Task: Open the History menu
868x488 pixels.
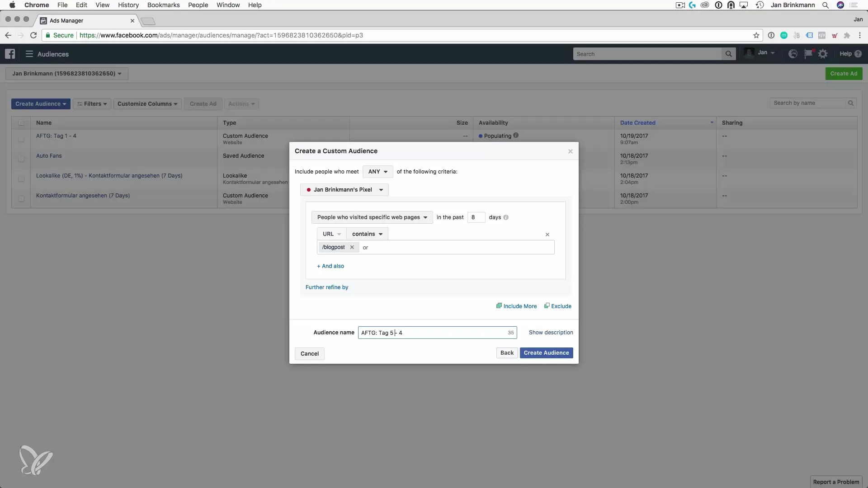Action: (x=128, y=5)
